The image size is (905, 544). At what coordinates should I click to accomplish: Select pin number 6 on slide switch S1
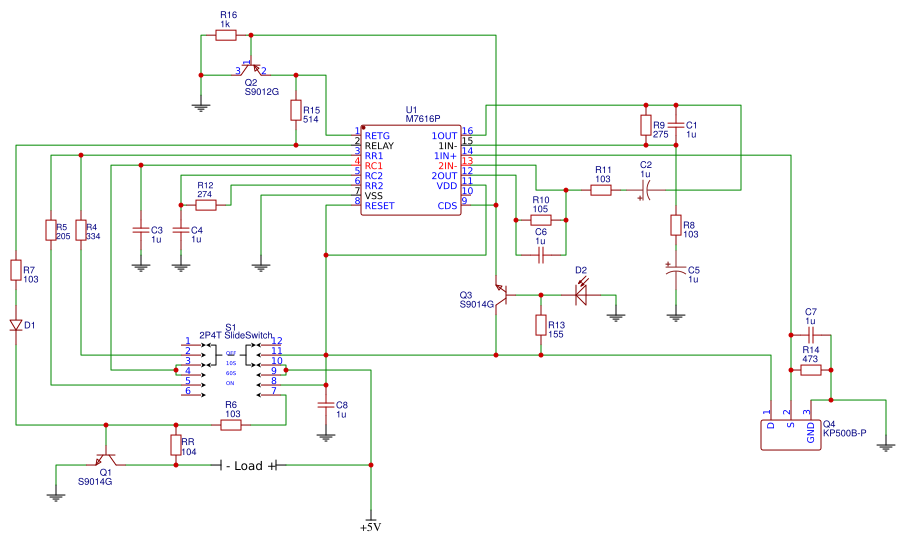pos(188,391)
